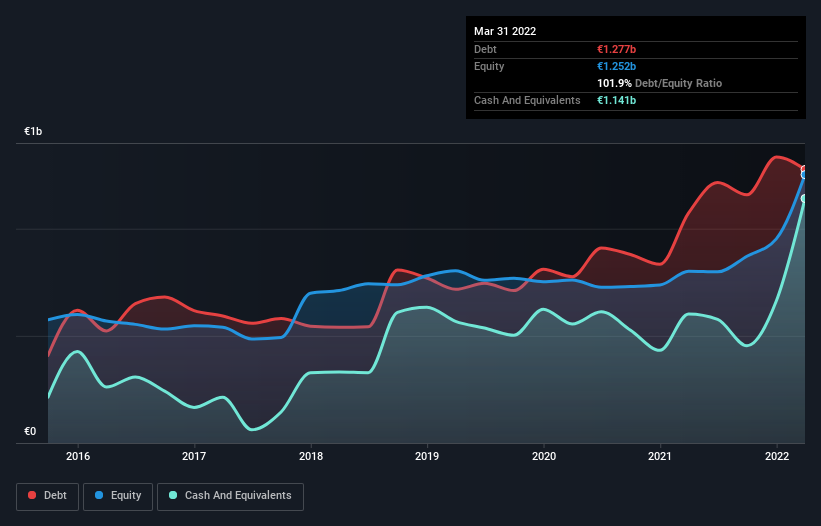This screenshot has height=526, width=821.
Task: Click the €0 y-axis label
Action: pyautogui.click(x=30, y=431)
